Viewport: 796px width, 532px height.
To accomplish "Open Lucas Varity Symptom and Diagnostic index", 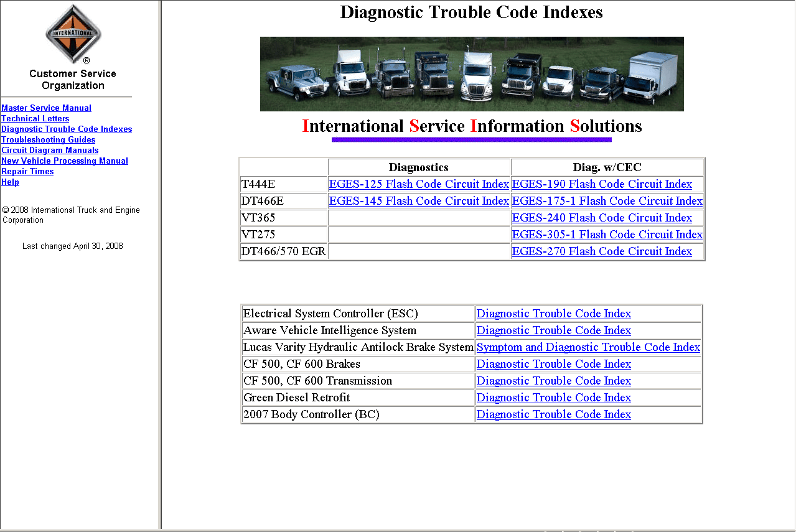I will point(588,347).
